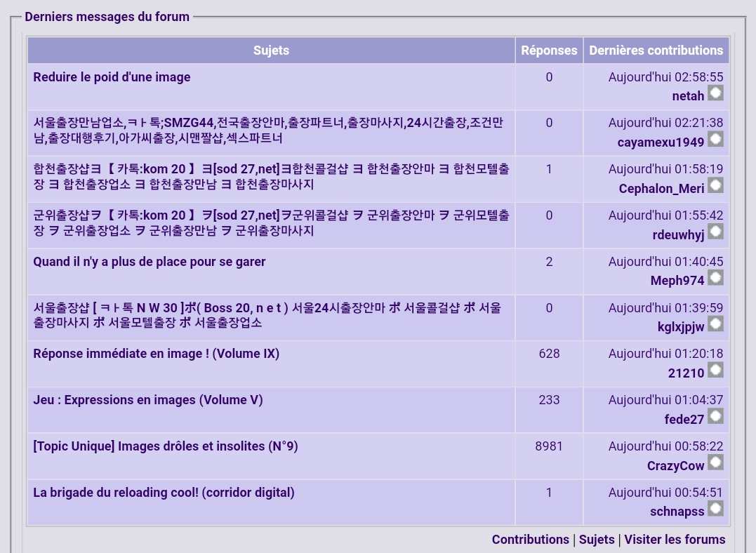Click the last-post icon beside Meph974

point(715,278)
